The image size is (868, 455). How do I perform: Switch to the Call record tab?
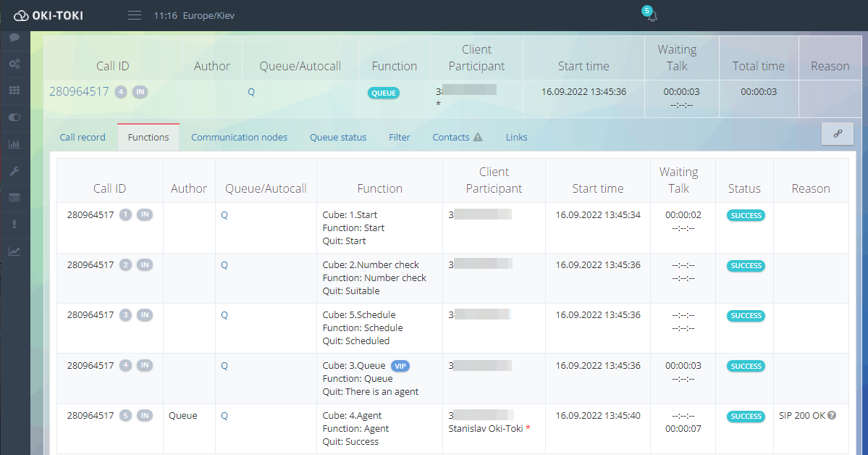coord(83,137)
